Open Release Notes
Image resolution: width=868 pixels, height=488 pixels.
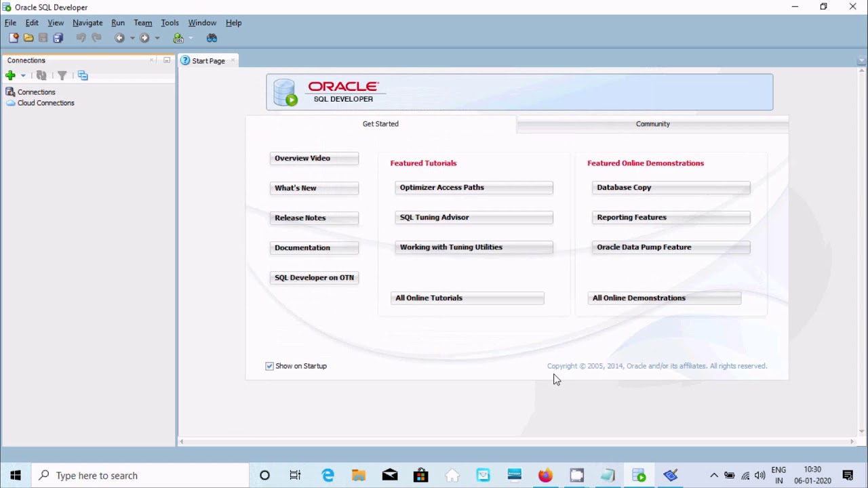coord(314,218)
